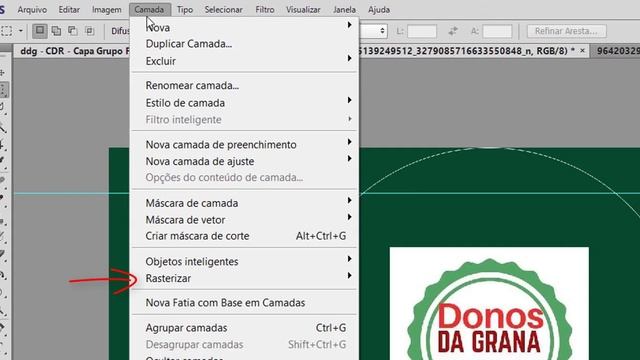640x360 pixels.
Task: Expand the Estilo de camada submenu
Action: pyautogui.click(x=244, y=102)
